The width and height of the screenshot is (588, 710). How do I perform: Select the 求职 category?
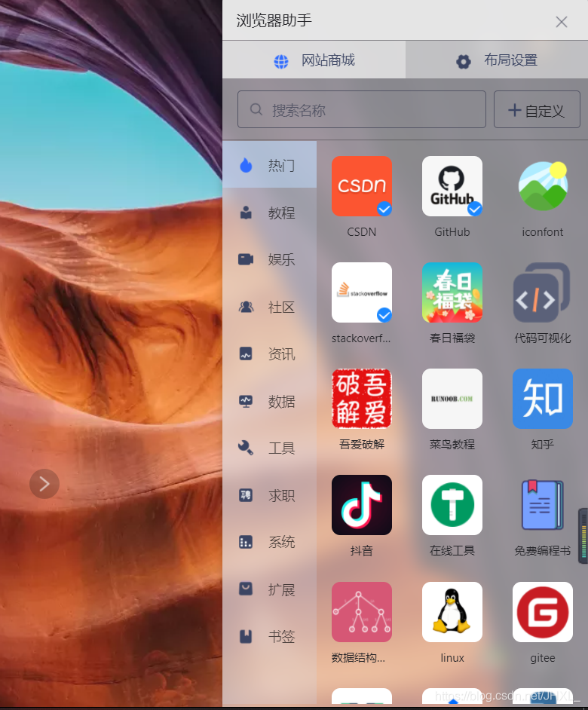(x=270, y=495)
